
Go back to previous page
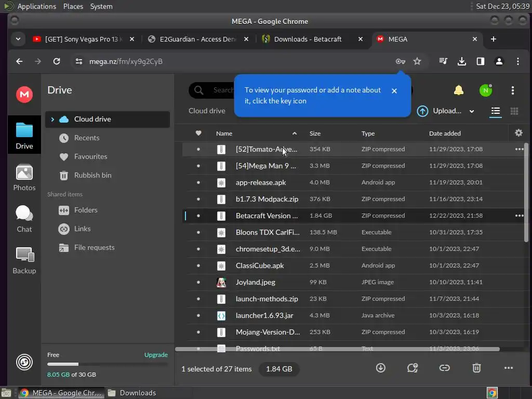[19, 61]
